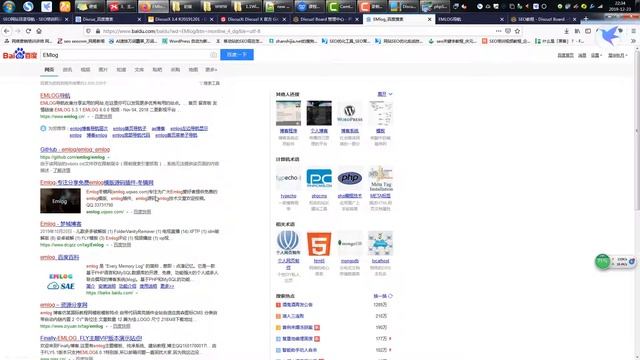Click the WordPress logo thumbnail

coord(350,113)
